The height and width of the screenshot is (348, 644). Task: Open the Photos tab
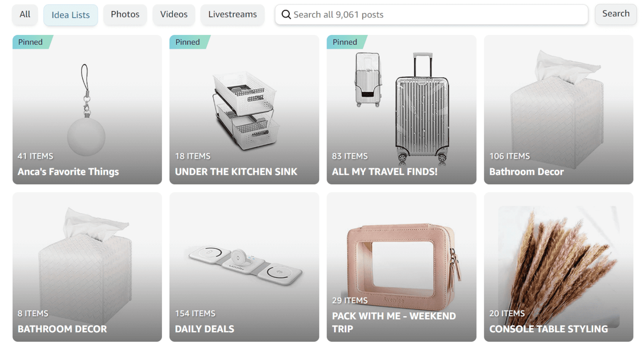(x=125, y=14)
